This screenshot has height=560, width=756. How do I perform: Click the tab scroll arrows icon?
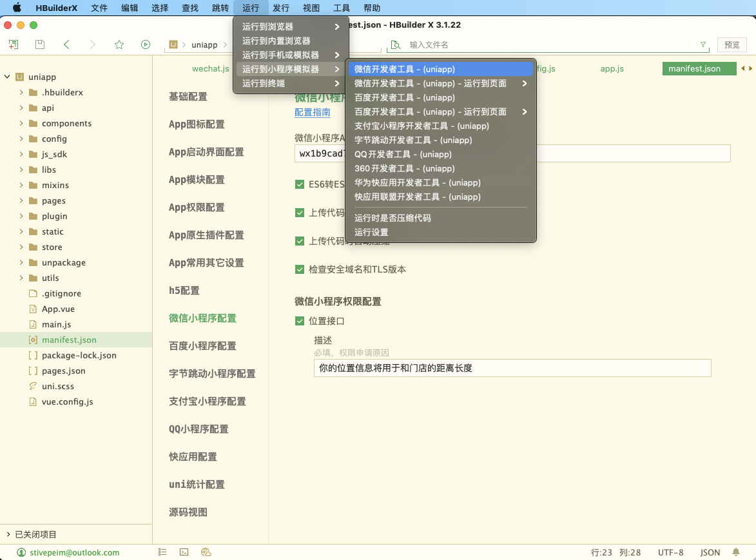pyautogui.click(x=746, y=68)
